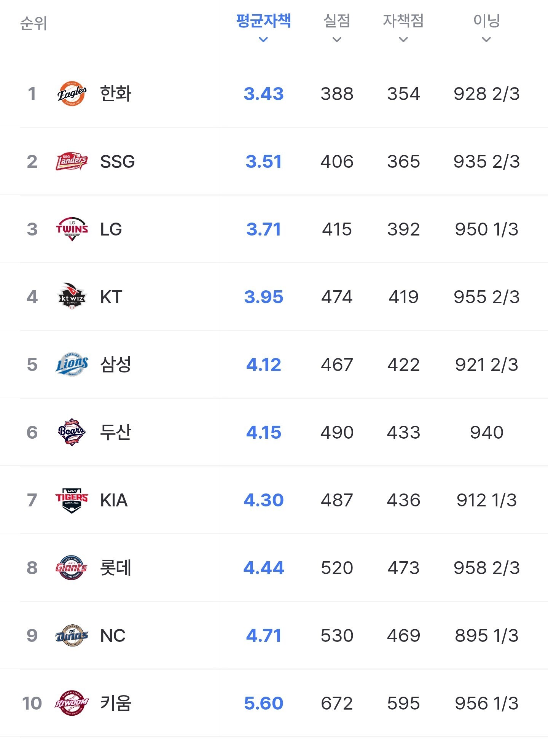
Task: Tap the Samsung Lions team logo
Action: coord(72,364)
